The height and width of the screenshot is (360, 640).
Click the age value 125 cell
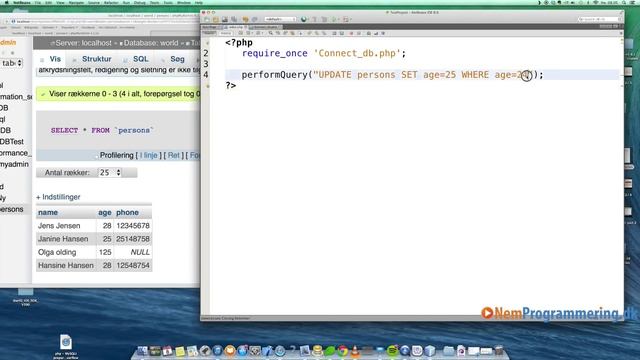tap(105, 252)
